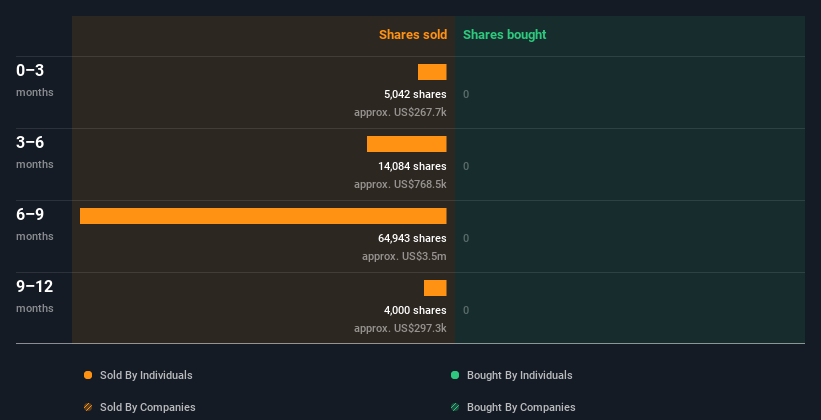Click the 0–3 months row label
The image size is (821, 420).
click(x=35, y=80)
